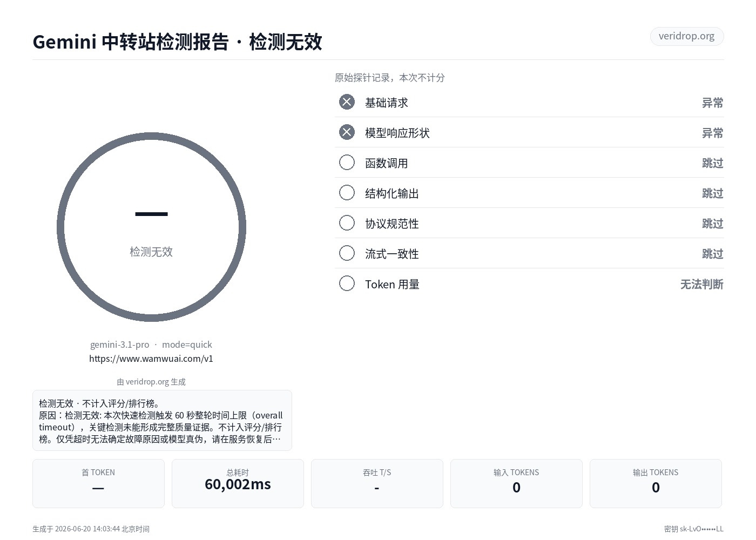Select the 跳过 status of 函数调用
This screenshot has height=540, width=756.
[712, 163]
